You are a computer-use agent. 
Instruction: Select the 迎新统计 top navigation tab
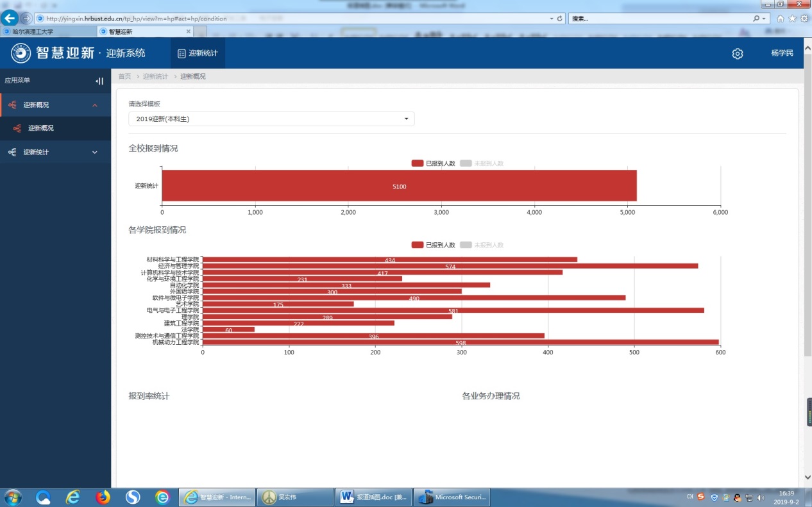click(x=198, y=53)
